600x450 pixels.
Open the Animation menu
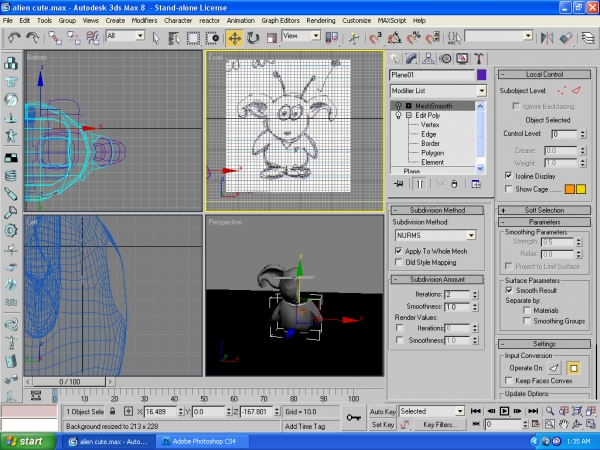pyautogui.click(x=240, y=21)
